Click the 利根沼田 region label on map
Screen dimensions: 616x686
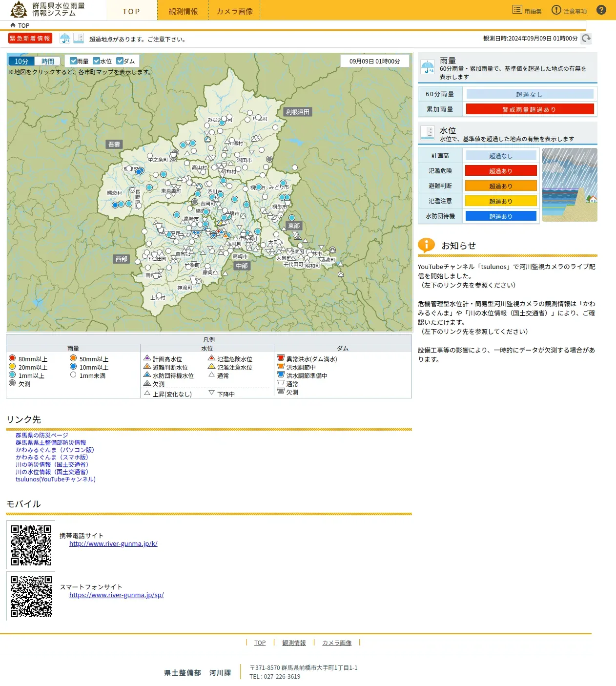(x=298, y=112)
